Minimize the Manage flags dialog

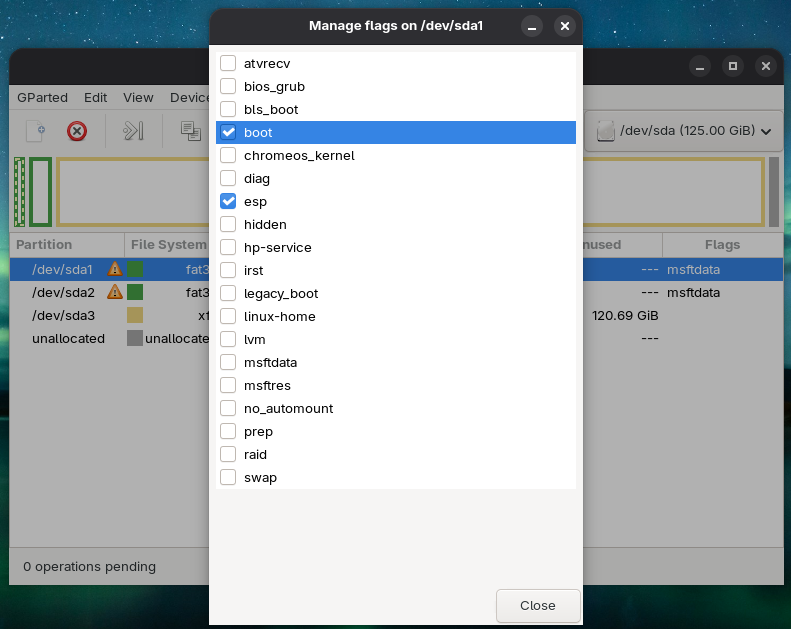click(x=532, y=26)
